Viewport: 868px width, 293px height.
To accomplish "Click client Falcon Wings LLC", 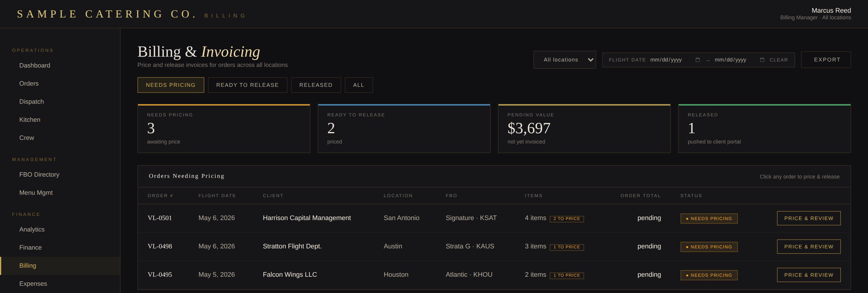I will coord(290,274).
